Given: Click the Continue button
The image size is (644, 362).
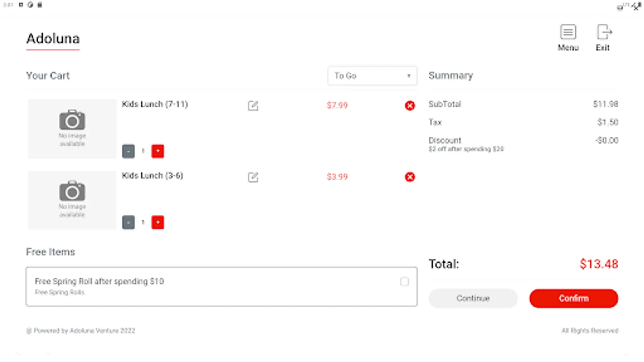Looking at the screenshot, I should click(x=473, y=298).
